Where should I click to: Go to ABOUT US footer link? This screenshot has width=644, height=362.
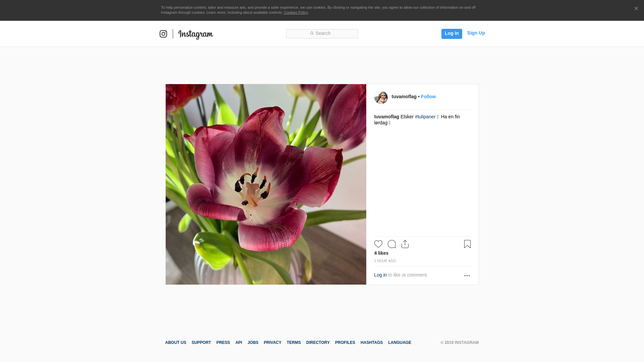(x=175, y=343)
